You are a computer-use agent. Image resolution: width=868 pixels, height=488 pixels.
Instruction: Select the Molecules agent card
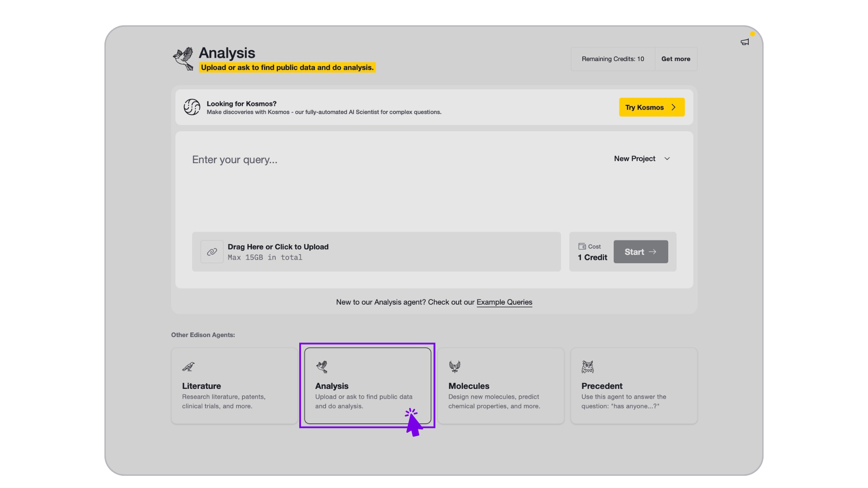tap(500, 386)
